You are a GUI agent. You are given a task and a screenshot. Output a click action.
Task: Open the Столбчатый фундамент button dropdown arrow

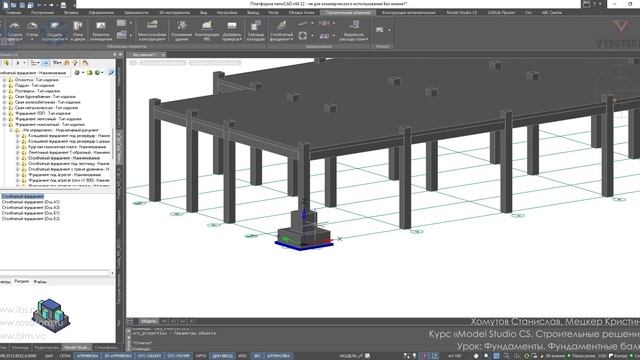click(x=292, y=39)
